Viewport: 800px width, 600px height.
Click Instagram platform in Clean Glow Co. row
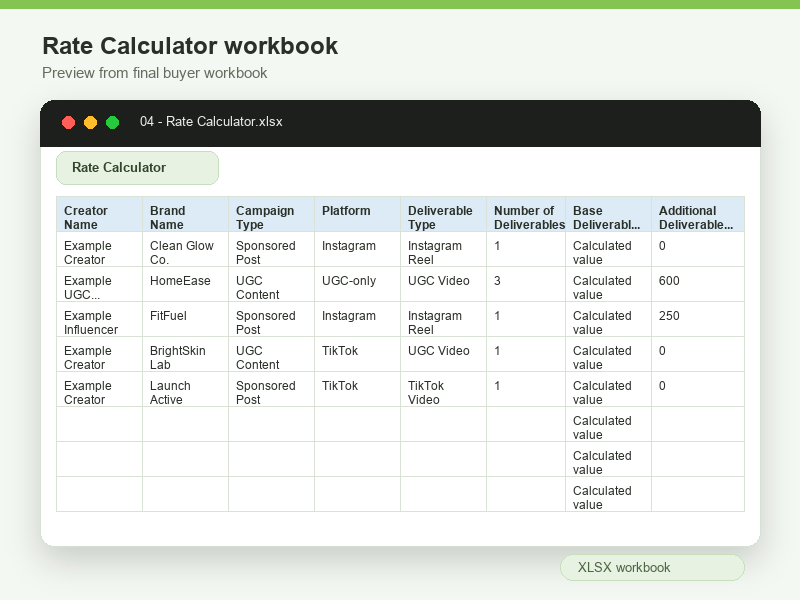[357, 249]
